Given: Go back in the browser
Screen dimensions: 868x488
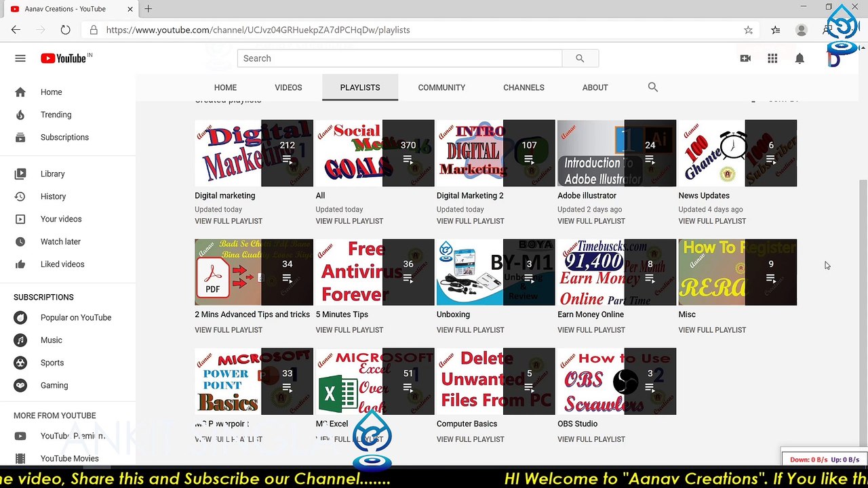Looking at the screenshot, I should point(16,30).
